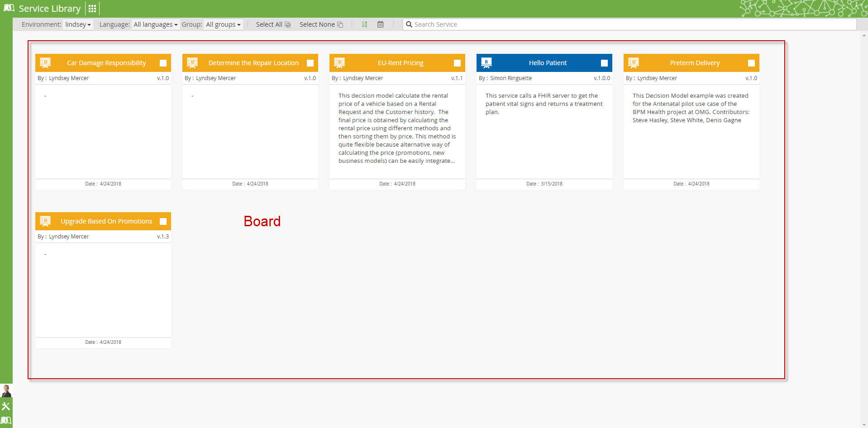868x428 pixels.
Task: Open the EU-Rent Pricing service title
Action: coord(401,63)
